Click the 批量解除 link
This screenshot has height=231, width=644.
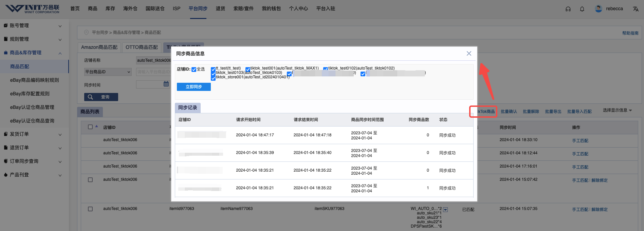pyautogui.click(x=531, y=112)
